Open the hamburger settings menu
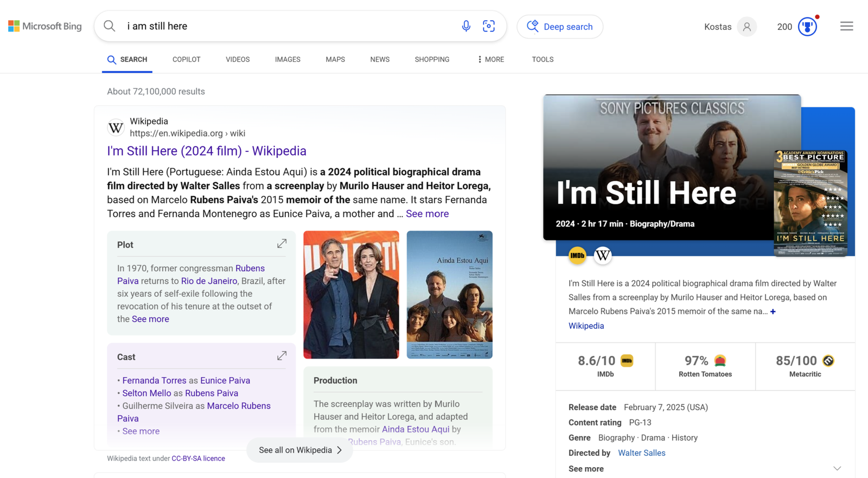Image resolution: width=868 pixels, height=478 pixels. pos(846,26)
